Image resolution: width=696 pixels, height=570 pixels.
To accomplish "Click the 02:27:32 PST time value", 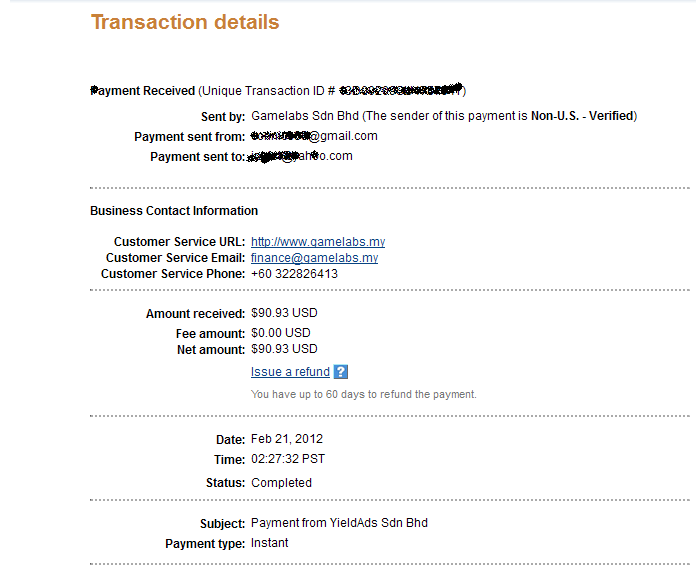I will [288, 459].
